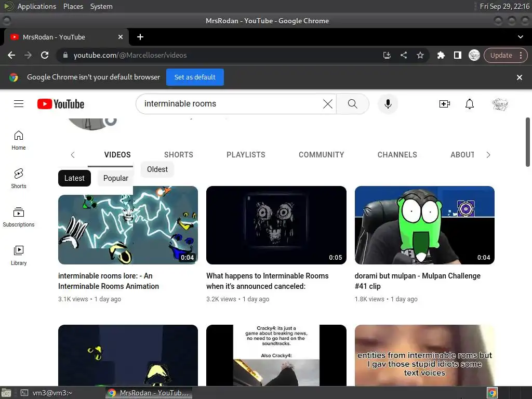This screenshot has height=399, width=532.
Task: Select the Oldest sort chip
Action: 157,169
